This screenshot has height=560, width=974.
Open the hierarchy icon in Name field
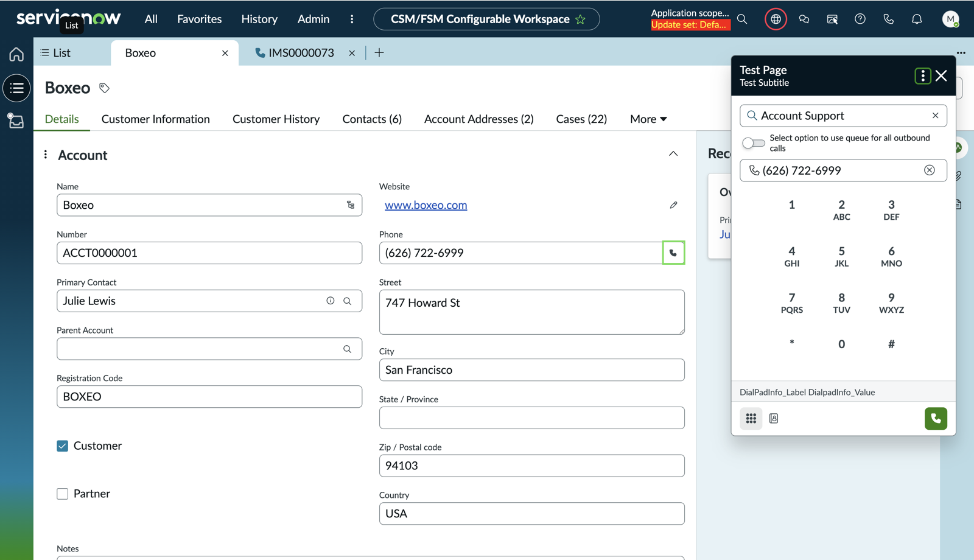(351, 205)
